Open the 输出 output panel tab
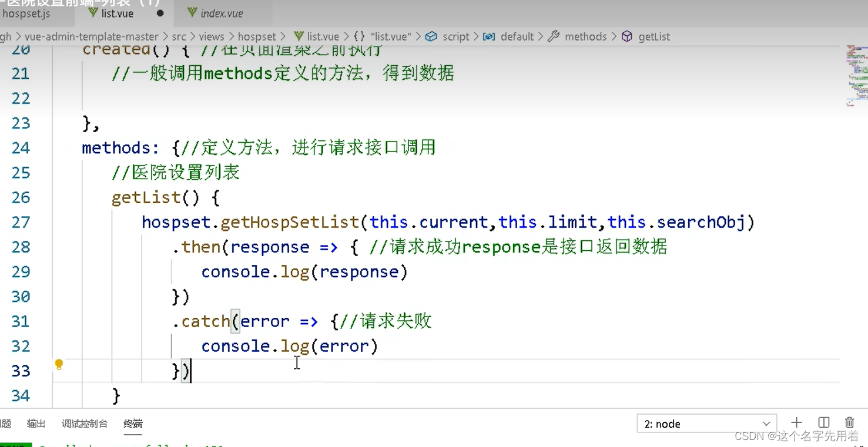The height and width of the screenshot is (447, 868). (x=36, y=424)
